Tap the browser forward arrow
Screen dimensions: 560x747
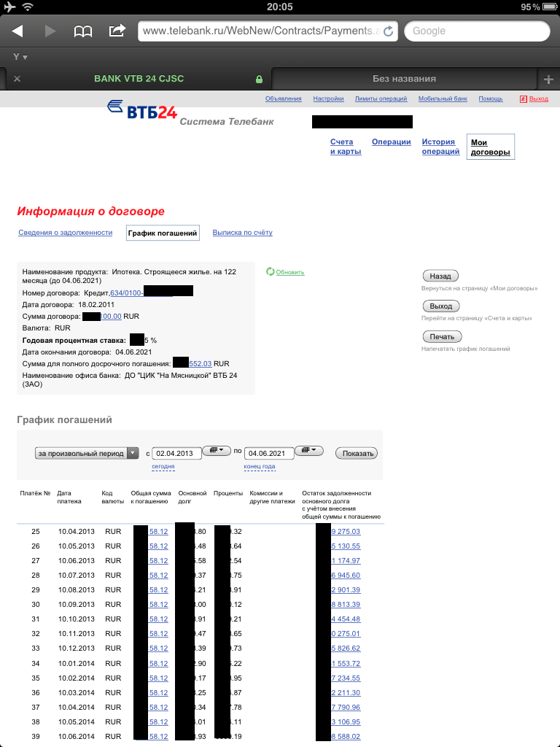(x=50, y=31)
